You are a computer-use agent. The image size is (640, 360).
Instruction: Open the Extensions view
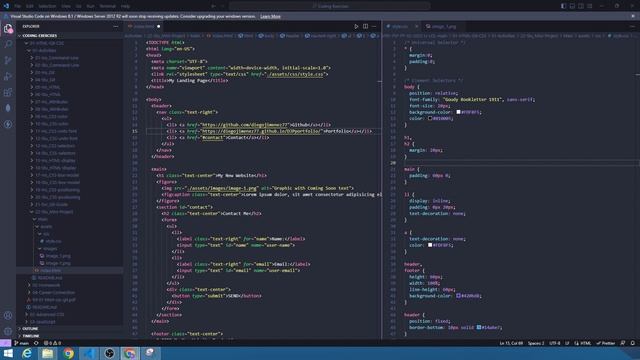pos(8,92)
